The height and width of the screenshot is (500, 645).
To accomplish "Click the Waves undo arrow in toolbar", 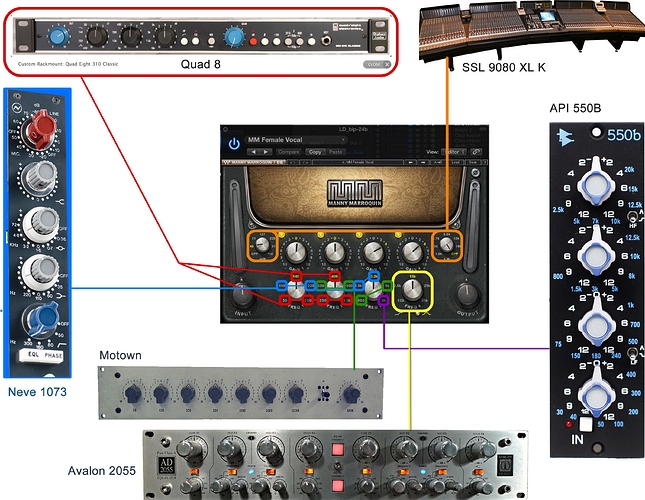I will [x=292, y=162].
